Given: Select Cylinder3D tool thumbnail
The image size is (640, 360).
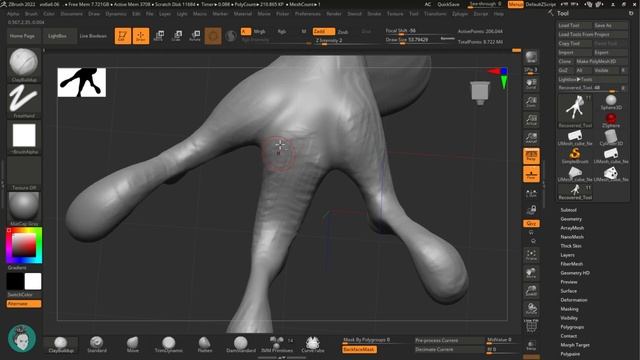Looking at the screenshot, I should click(x=611, y=138).
